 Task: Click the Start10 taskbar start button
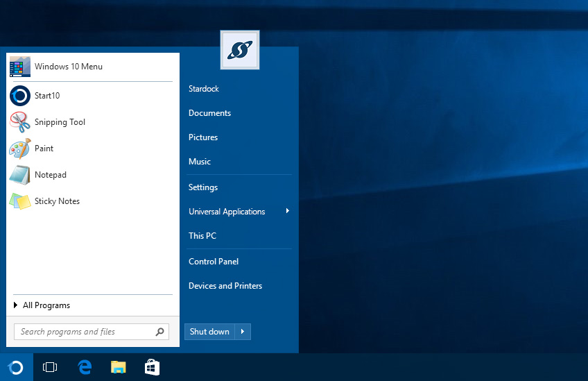[16, 367]
